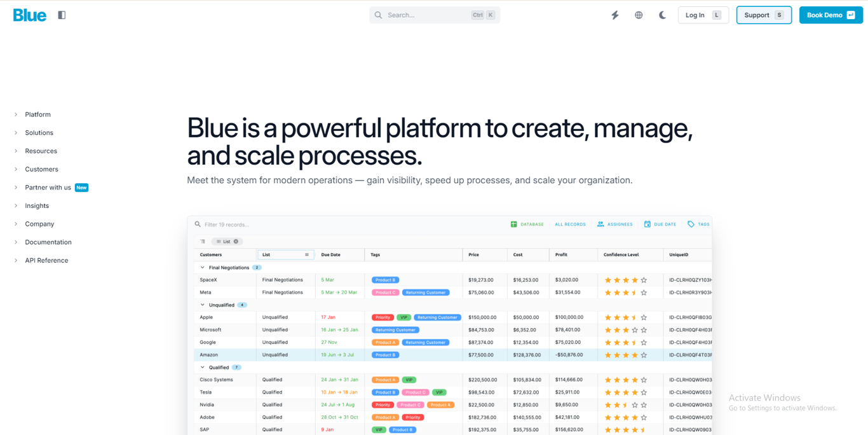The image size is (868, 435).
Task: Click the Nvidia customer cell
Action: [x=207, y=404]
